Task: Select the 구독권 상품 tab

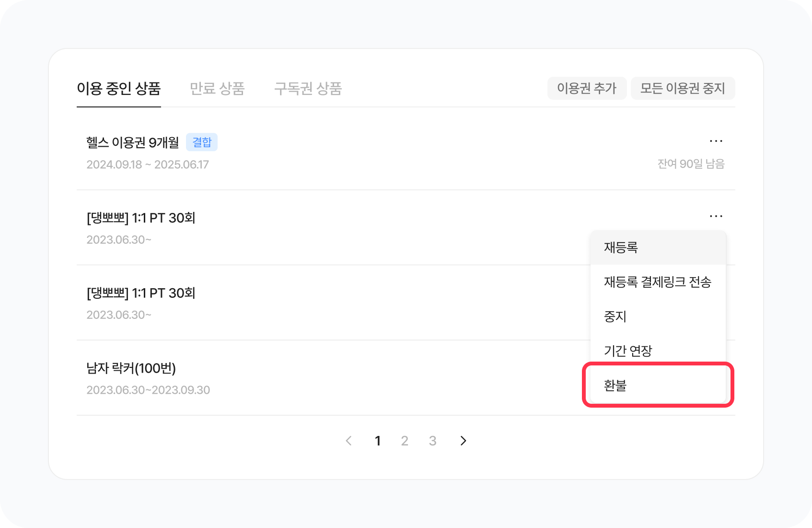Action: [308, 89]
